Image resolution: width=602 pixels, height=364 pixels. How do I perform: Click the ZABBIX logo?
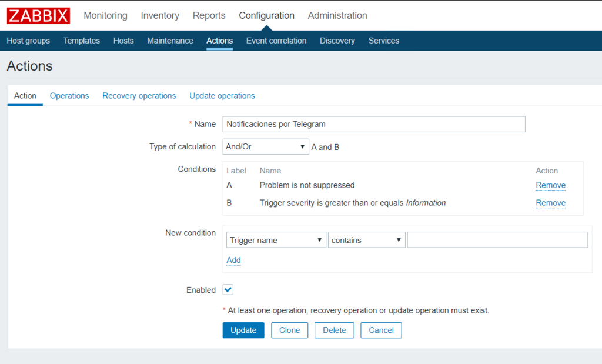(x=38, y=16)
